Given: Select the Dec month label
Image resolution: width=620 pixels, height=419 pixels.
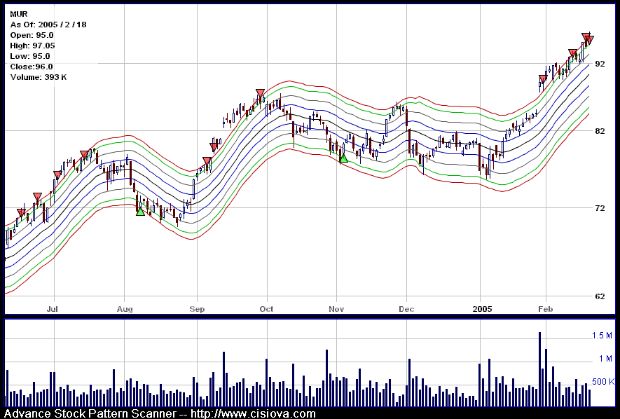Looking at the screenshot, I should 406,309.
